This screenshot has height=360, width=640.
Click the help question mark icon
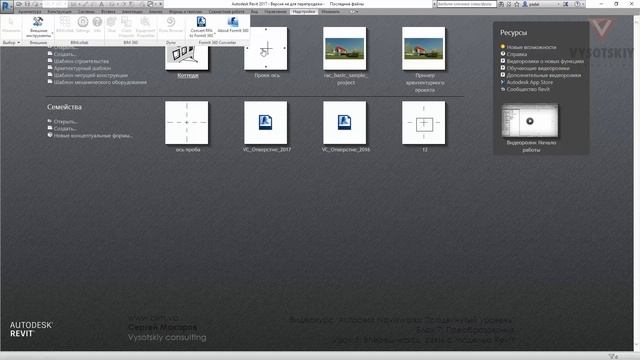pyautogui.click(x=577, y=4)
